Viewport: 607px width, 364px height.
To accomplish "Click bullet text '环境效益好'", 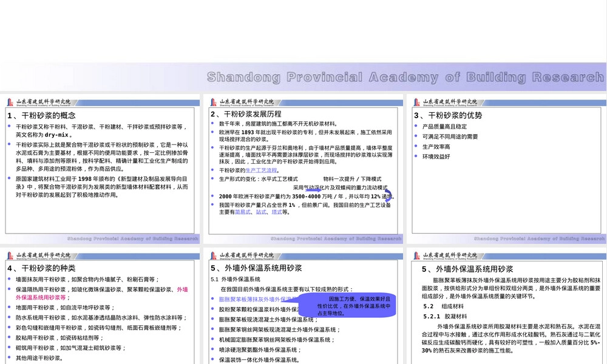I will (x=436, y=157).
